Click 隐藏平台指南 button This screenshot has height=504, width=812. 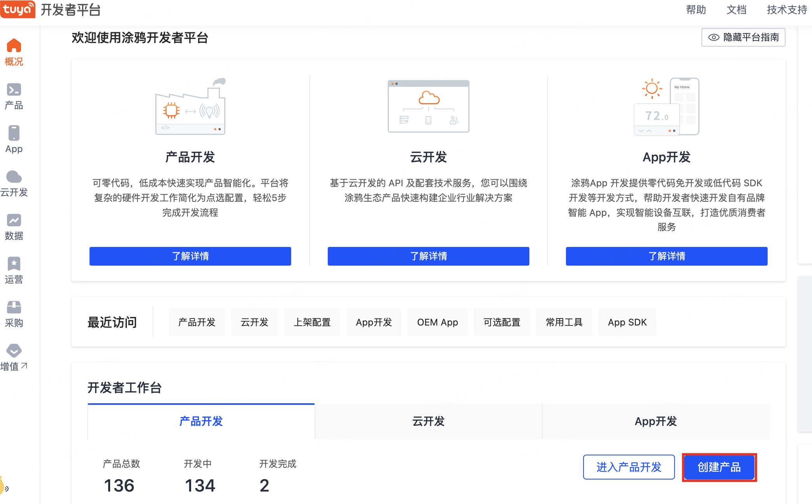pyautogui.click(x=743, y=37)
